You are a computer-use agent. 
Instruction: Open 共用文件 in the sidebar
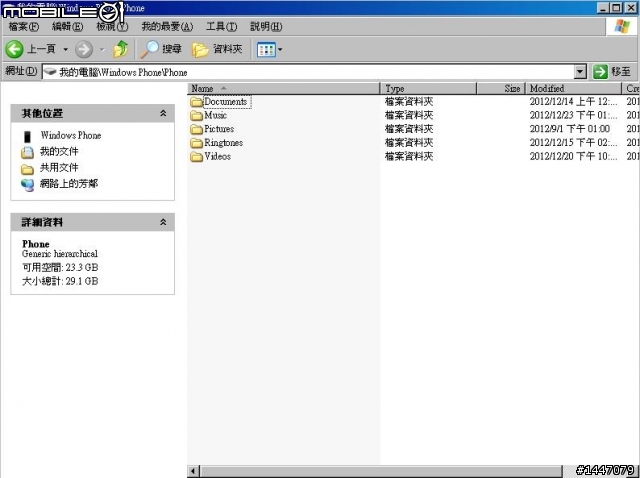pos(59,167)
